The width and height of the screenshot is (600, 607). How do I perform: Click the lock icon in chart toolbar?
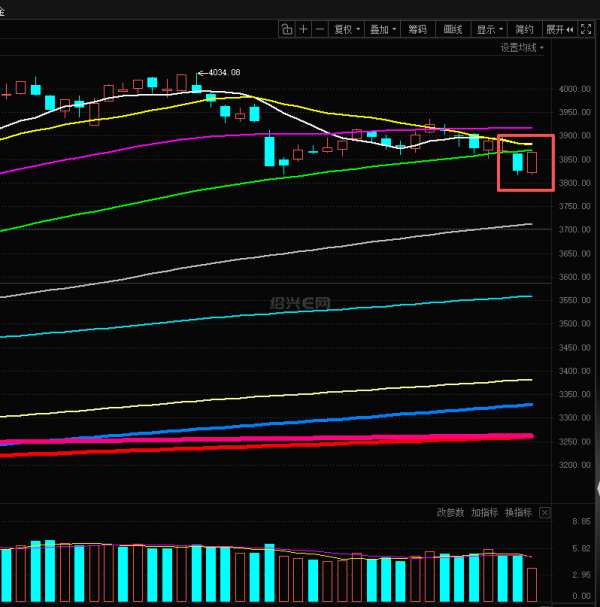(x=286, y=29)
